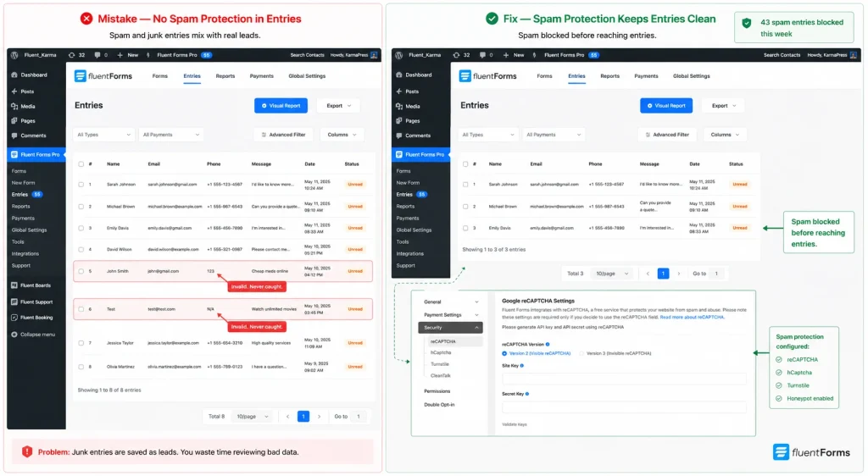Click comments bubble icon in Mistake panel admin bar

97,55
